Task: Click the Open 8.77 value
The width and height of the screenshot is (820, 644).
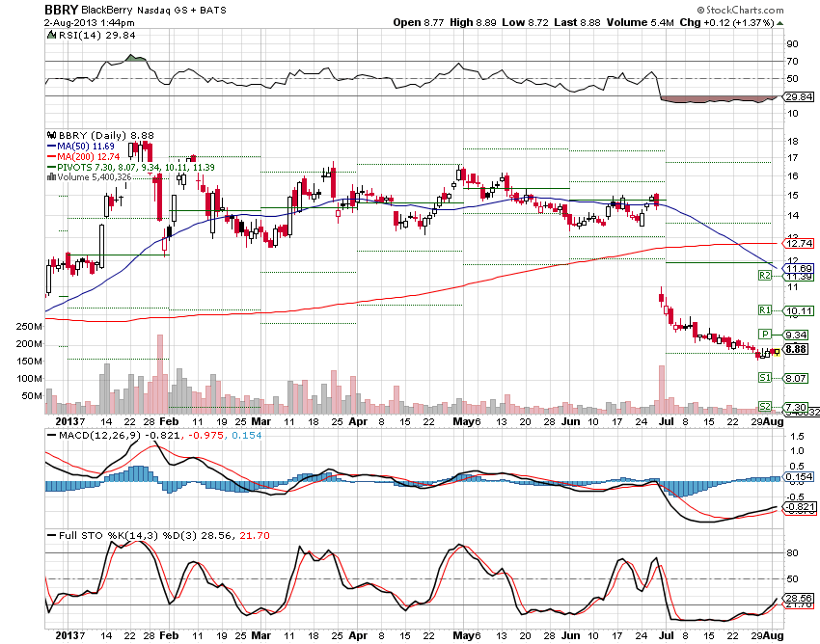Action: (419, 22)
